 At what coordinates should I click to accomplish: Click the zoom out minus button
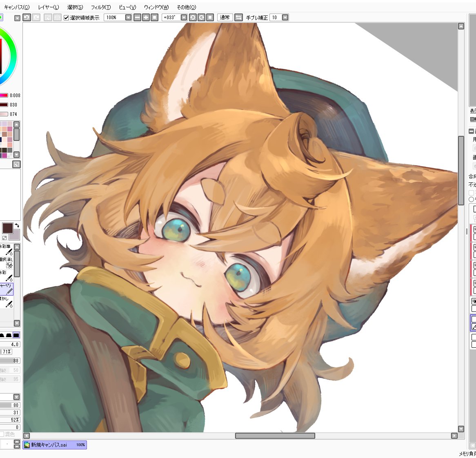pyautogui.click(x=138, y=18)
